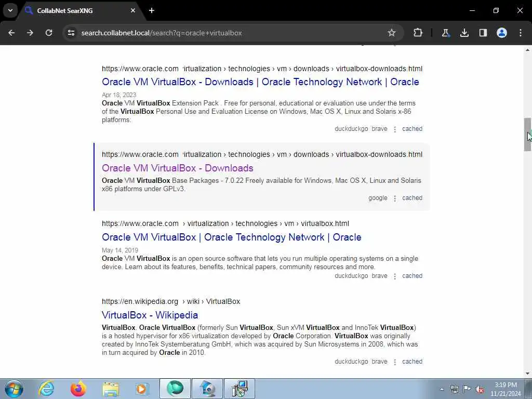
Task: Expand the tab search dropdown
Action: coord(10,10)
